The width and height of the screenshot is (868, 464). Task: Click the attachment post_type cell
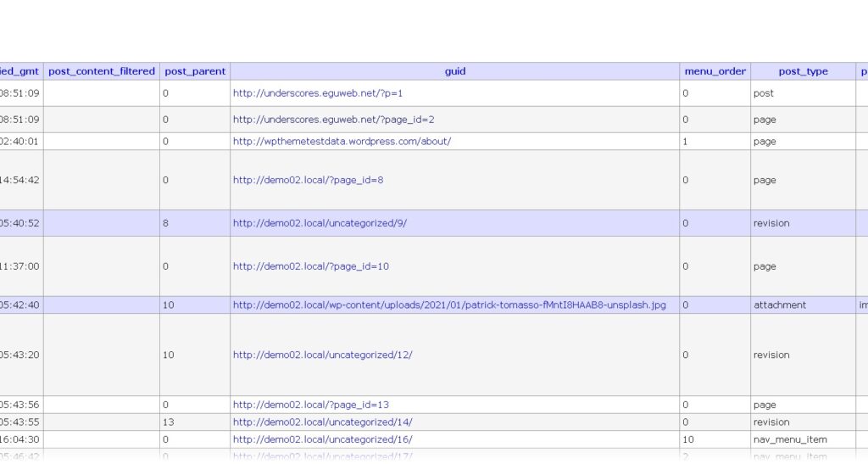click(780, 305)
